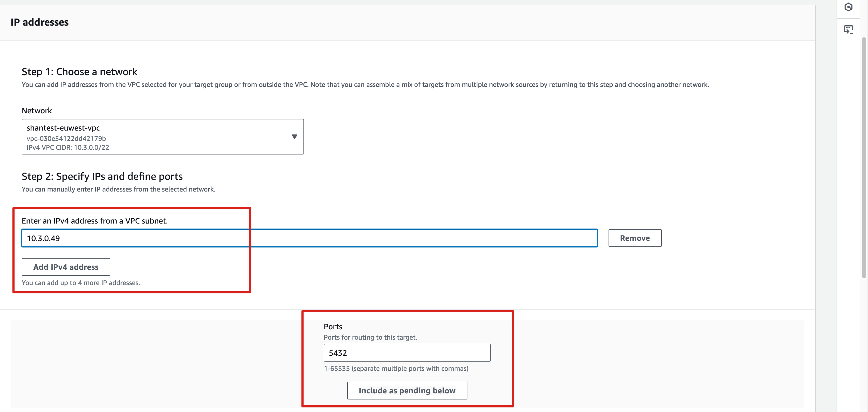Click the dropdown arrow for shantest-euwest-vpc

pyautogui.click(x=295, y=136)
